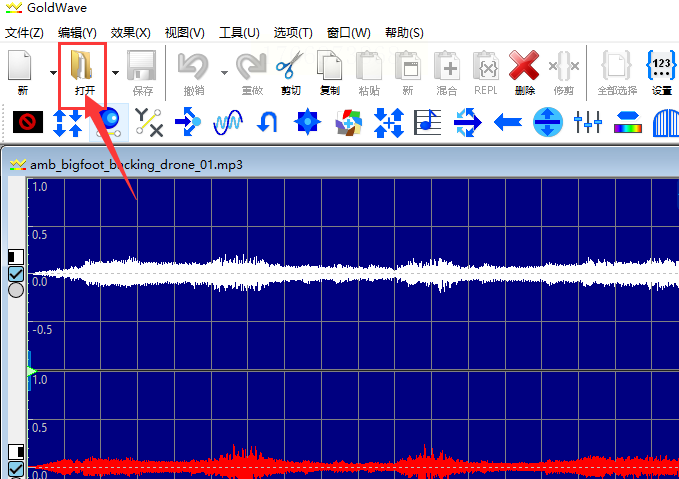
Task: Click the round blue vertical arrows icon
Action: coord(548,122)
